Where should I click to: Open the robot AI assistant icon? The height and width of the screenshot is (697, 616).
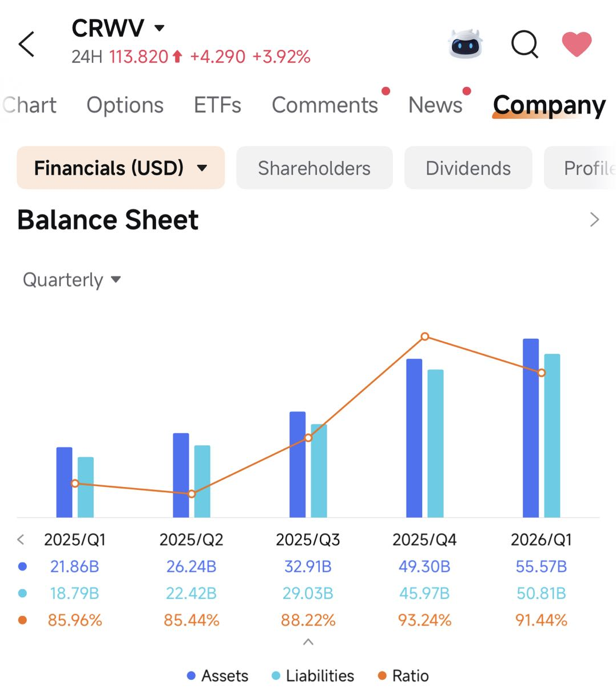tap(466, 44)
